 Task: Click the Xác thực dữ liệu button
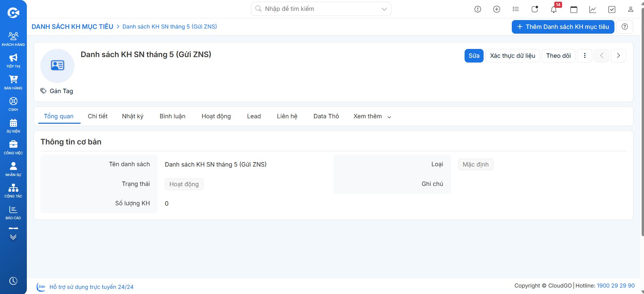[512, 56]
